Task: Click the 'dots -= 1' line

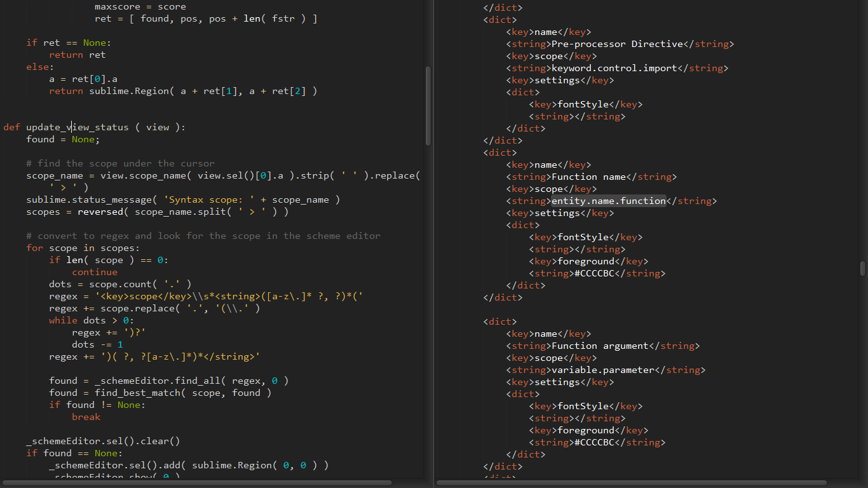Action: pos(97,345)
